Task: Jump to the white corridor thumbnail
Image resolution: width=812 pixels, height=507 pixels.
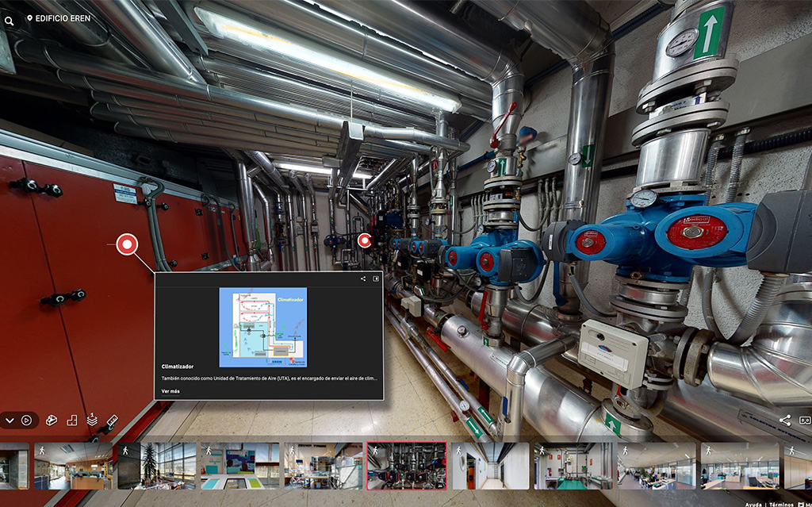Action: 490,466
